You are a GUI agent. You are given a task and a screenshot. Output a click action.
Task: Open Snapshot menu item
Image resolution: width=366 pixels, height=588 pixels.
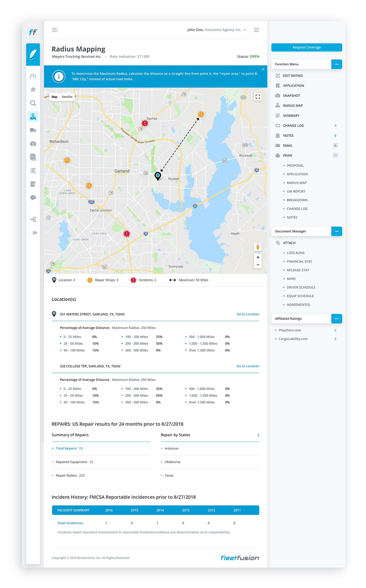288,95
